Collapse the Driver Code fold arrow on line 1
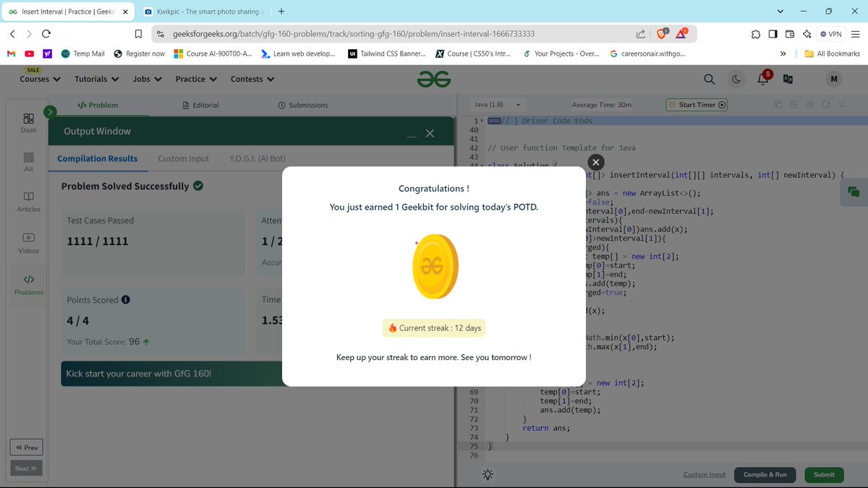 [482, 121]
